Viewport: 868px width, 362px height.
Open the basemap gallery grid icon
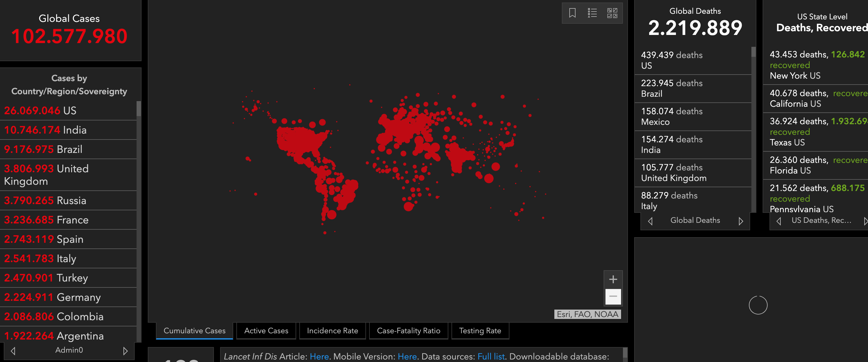pos(612,13)
